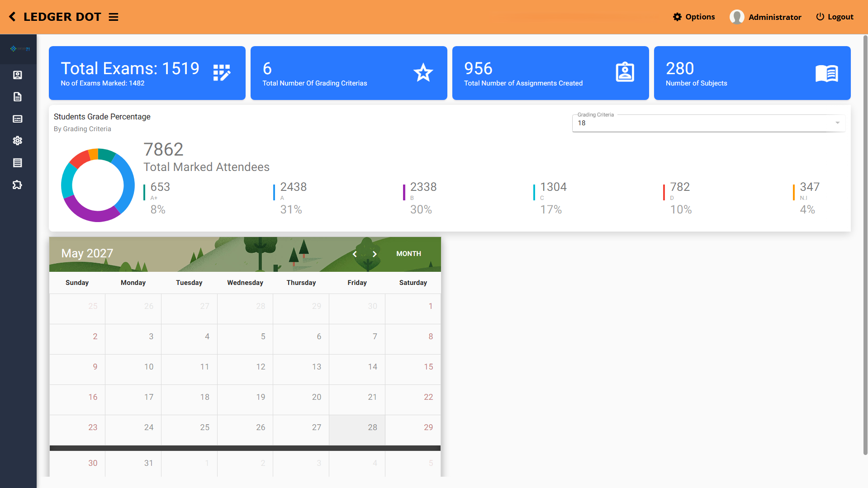The width and height of the screenshot is (868, 488).
Task: Click the Grading Criteria dropdown arrow
Action: point(838,123)
